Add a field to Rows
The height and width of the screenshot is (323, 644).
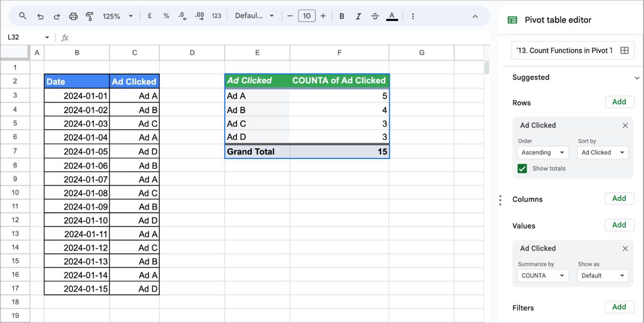(x=619, y=102)
